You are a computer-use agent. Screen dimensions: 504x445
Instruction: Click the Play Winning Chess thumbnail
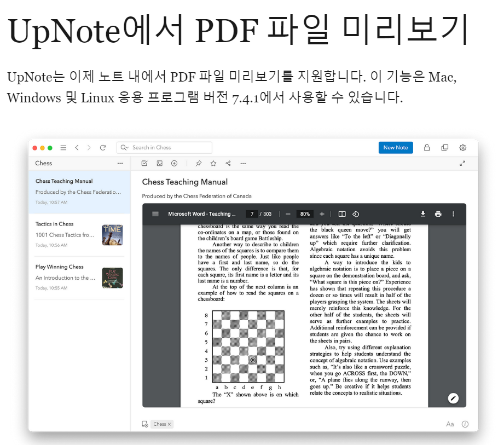113,278
